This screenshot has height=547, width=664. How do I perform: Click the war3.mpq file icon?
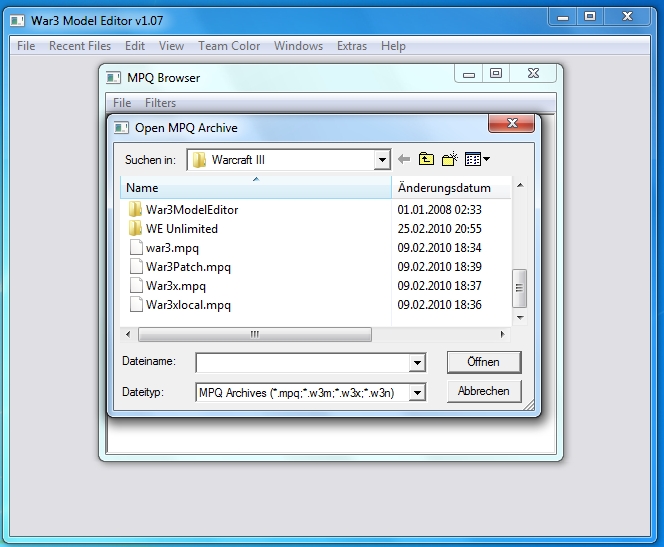[136, 247]
